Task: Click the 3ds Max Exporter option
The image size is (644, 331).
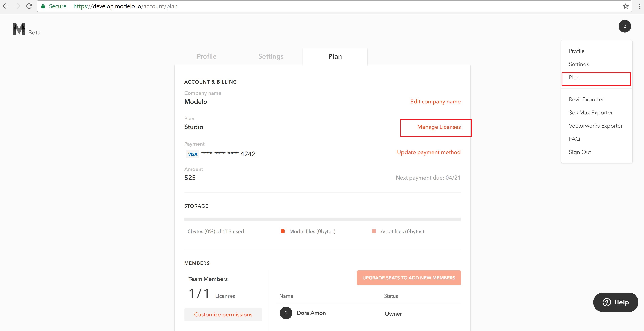Action: point(590,112)
